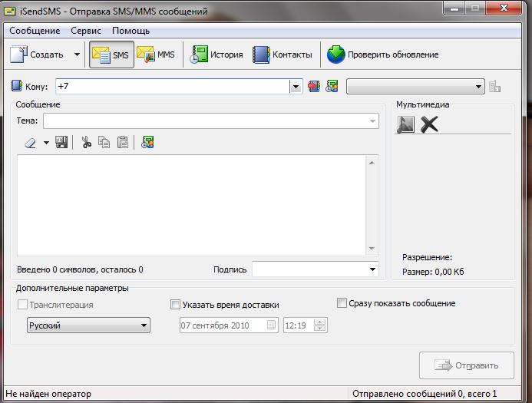Image resolution: width=532 pixels, height=403 pixels.
Task: Expand the Создать dropdown arrow
Action: click(77, 55)
